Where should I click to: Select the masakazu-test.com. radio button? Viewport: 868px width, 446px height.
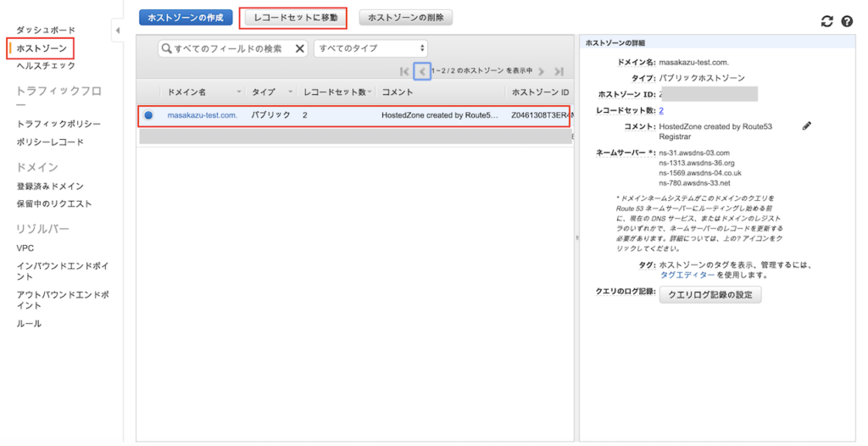pyautogui.click(x=148, y=114)
